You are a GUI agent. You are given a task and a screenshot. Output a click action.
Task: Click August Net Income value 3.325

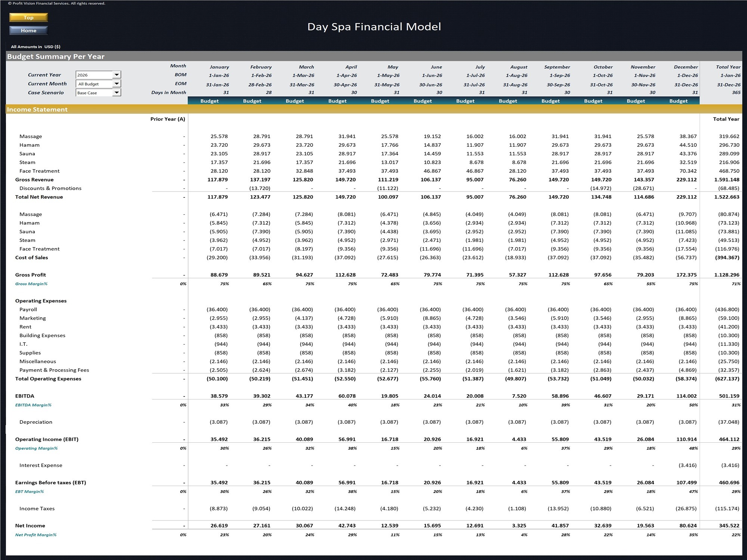[519, 525]
